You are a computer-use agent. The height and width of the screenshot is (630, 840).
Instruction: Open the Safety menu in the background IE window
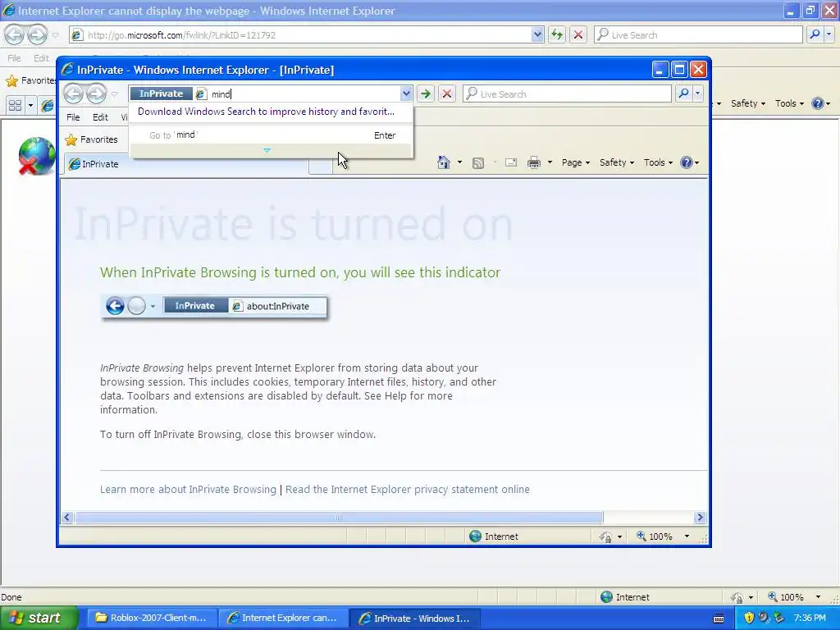tap(748, 103)
